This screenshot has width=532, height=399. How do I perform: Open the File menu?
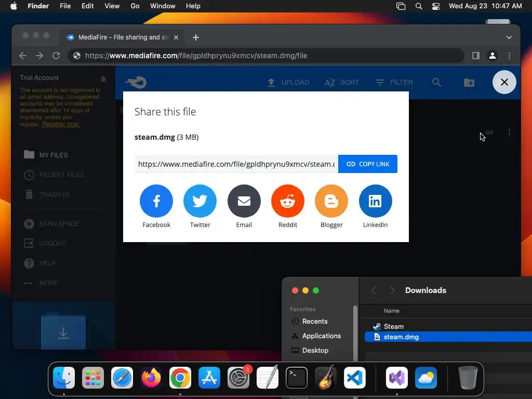coord(65,6)
